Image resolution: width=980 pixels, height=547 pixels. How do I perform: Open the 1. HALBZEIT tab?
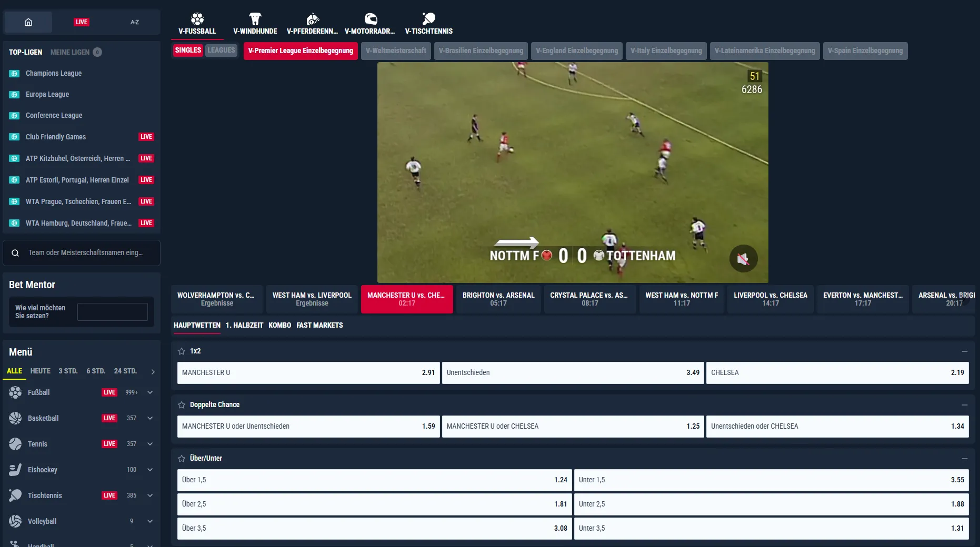point(244,326)
